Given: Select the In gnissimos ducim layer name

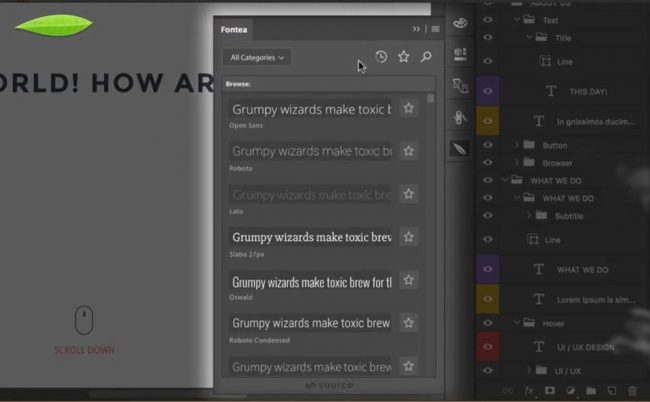Looking at the screenshot, I should click(x=596, y=121).
